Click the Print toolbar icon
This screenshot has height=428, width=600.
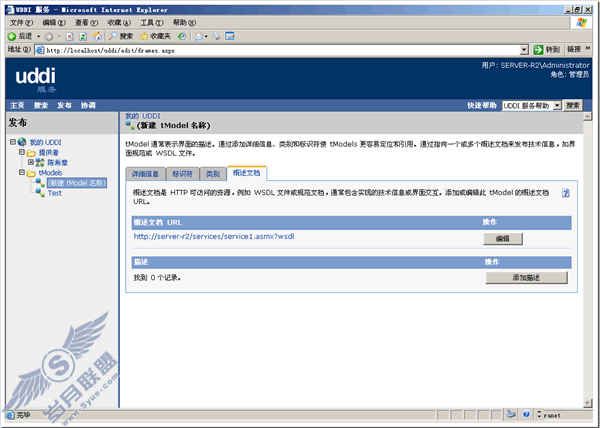tap(217, 36)
